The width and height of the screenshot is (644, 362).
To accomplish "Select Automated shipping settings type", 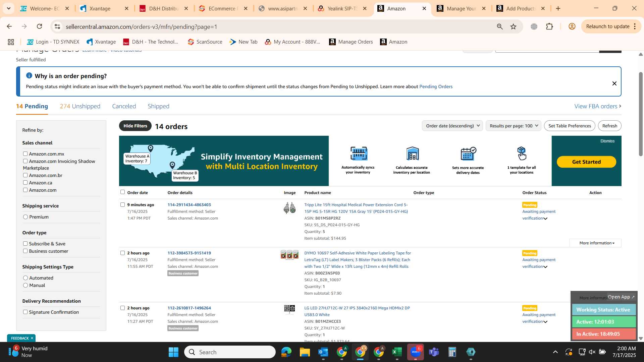I will [x=25, y=278].
